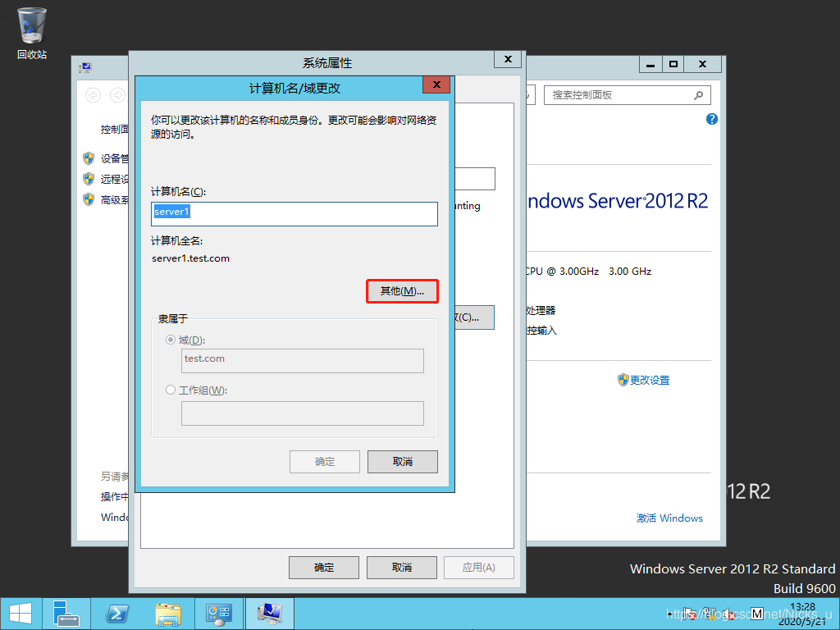Screen dimensions: 840x630
Task: Click the full name server1.test.com text
Action: [190, 258]
